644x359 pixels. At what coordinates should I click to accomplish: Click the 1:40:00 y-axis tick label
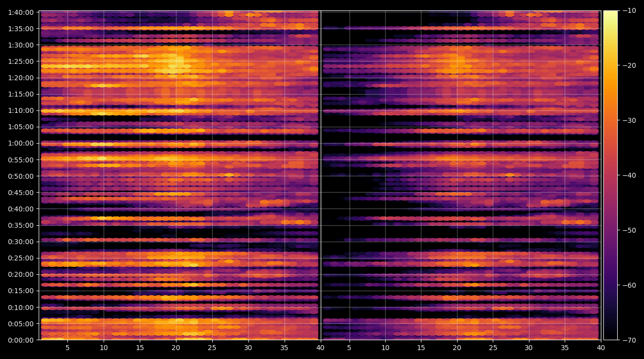21,12
